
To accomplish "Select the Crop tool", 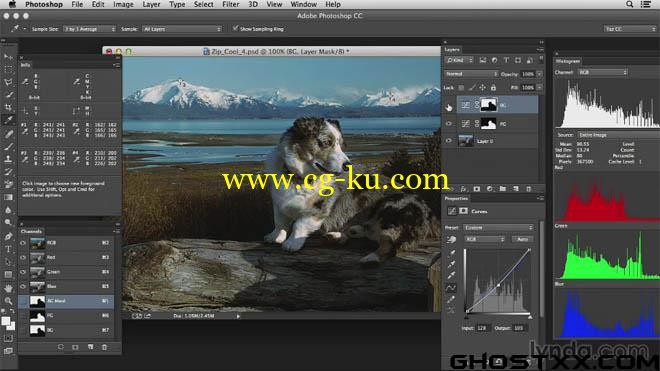I will [8, 107].
